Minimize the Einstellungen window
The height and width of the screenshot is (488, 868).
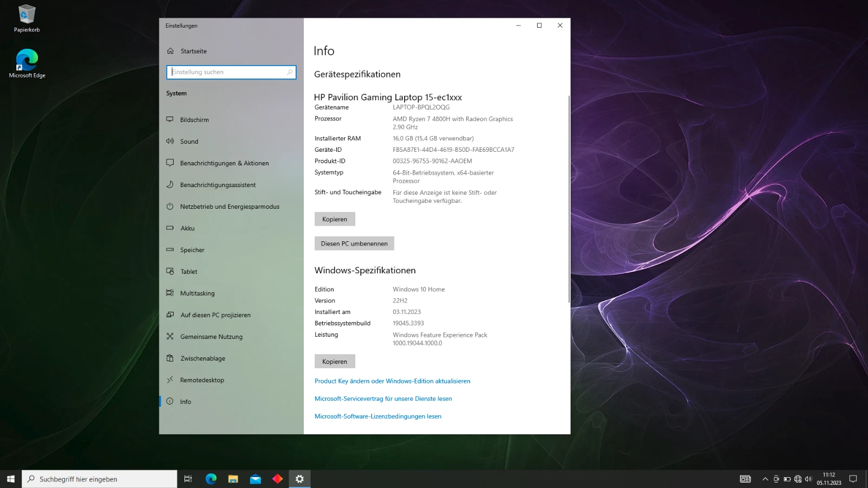[519, 25]
